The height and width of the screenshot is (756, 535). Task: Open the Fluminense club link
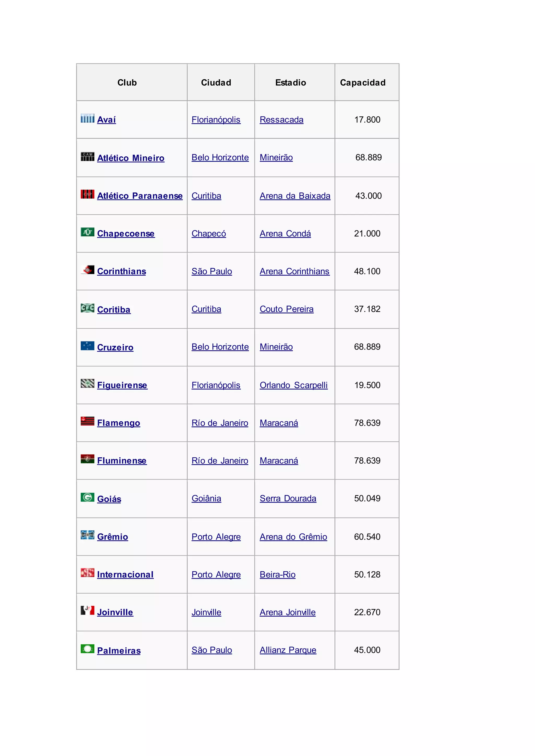click(x=121, y=461)
